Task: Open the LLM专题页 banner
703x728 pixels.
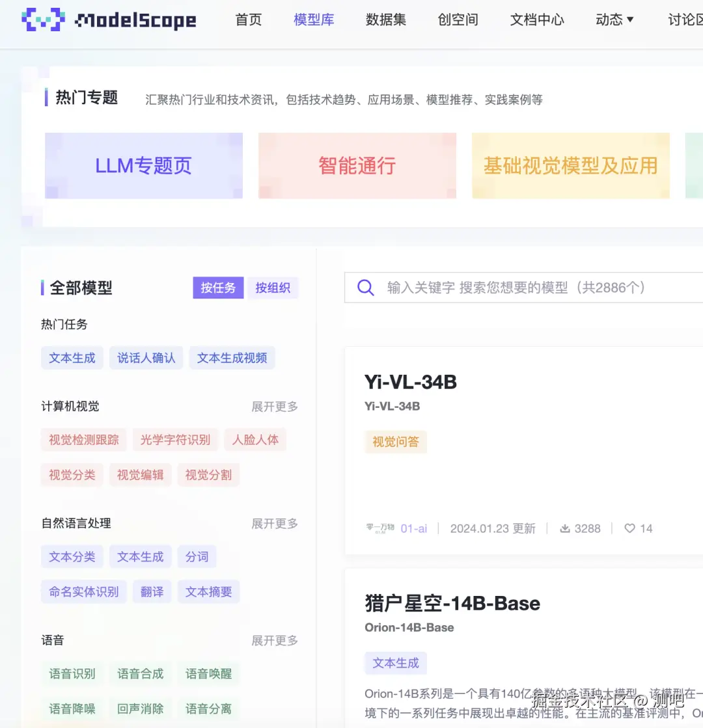Action: point(144,166)
